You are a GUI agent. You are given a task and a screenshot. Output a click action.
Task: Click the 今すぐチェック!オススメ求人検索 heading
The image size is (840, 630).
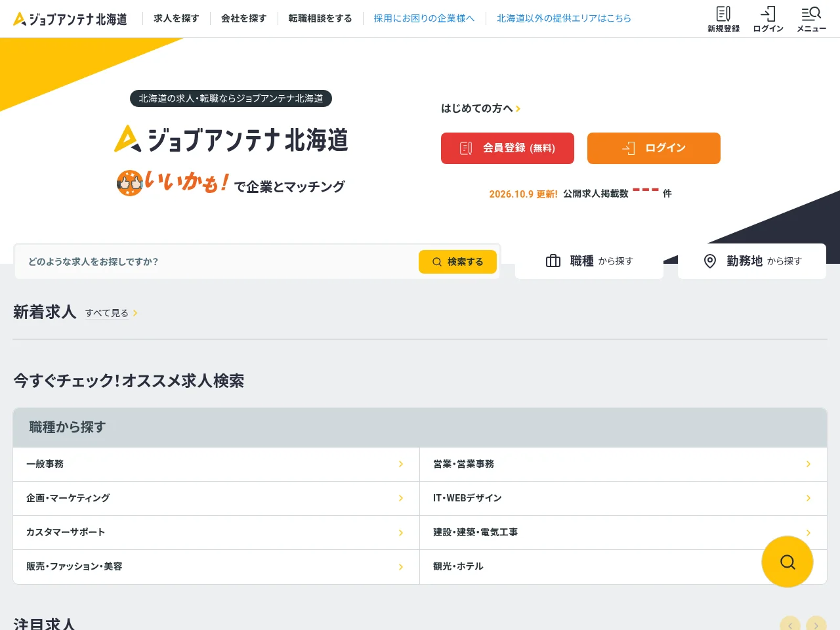129,381
